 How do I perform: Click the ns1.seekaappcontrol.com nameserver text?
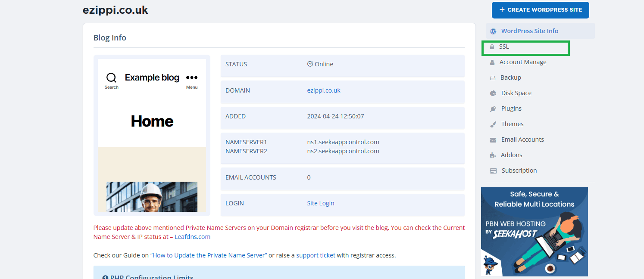click(343, 142)
